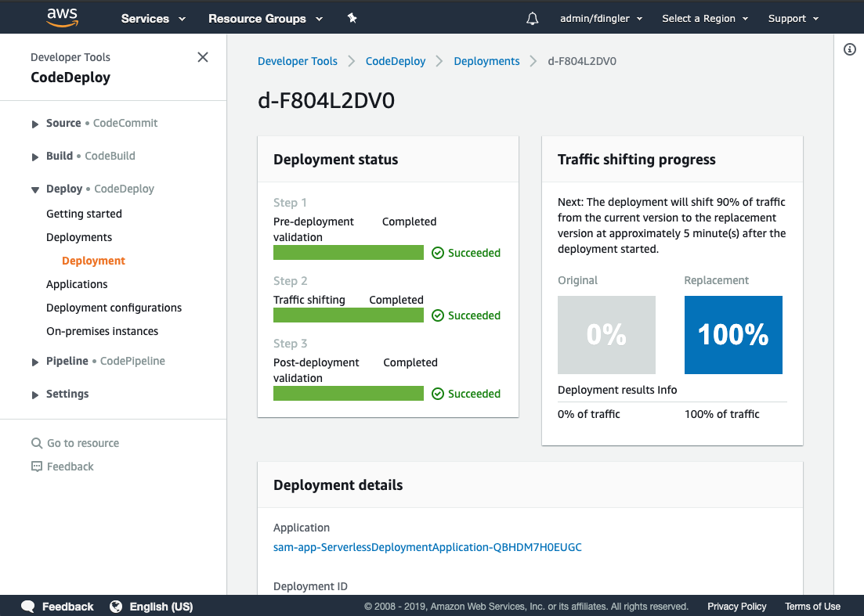Viewport: 864px width, 616px height.
Task: Click the Deployment ID field label
Action: [310, 586]
